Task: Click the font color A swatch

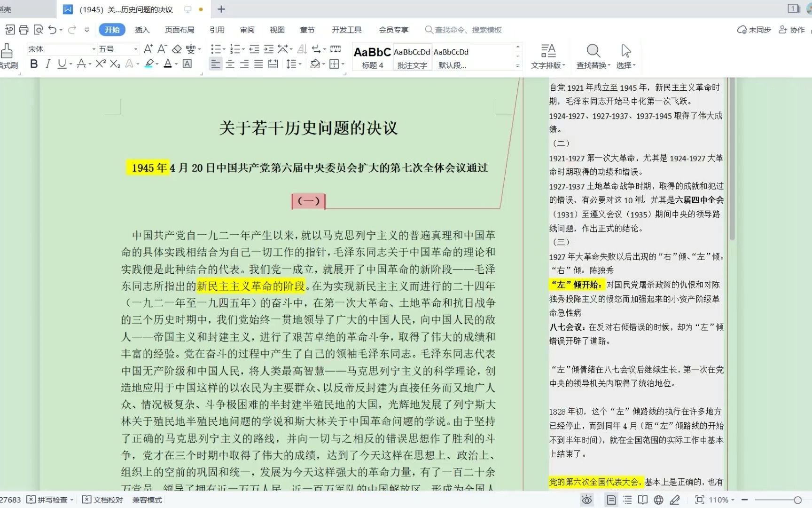Action: (x=168, y=63)
